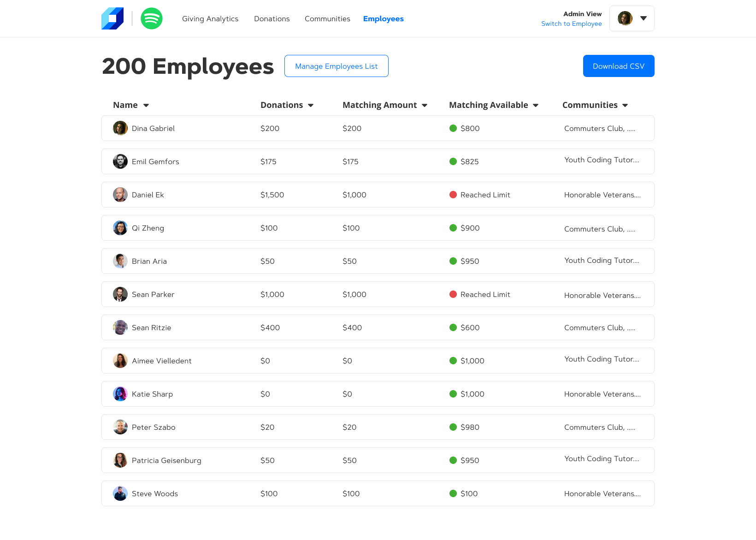Click the name Sean Parker
Screen dimensions: 756x540
point(153,295)
